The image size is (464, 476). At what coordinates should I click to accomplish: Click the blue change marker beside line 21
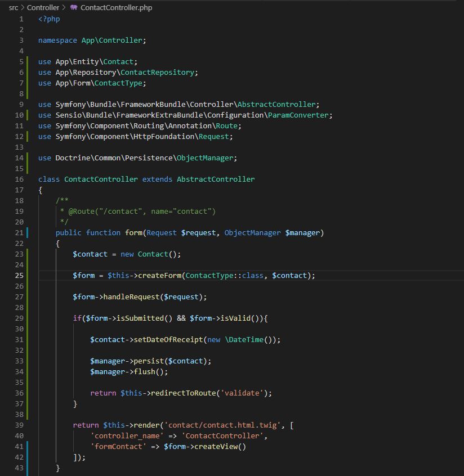27,233
